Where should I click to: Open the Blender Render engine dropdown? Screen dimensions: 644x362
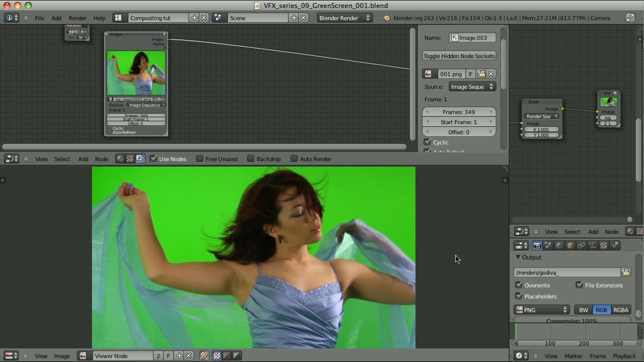(x=345, y=18)
